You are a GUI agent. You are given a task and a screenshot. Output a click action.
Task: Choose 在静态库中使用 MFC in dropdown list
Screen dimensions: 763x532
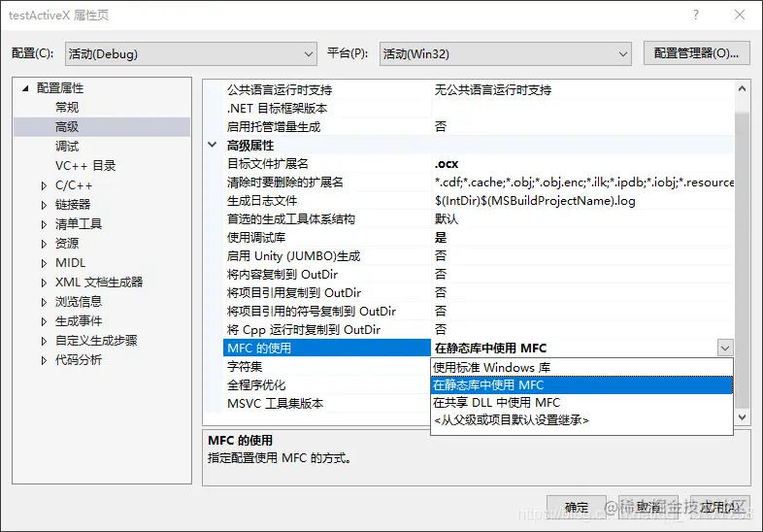pos(582,385)
